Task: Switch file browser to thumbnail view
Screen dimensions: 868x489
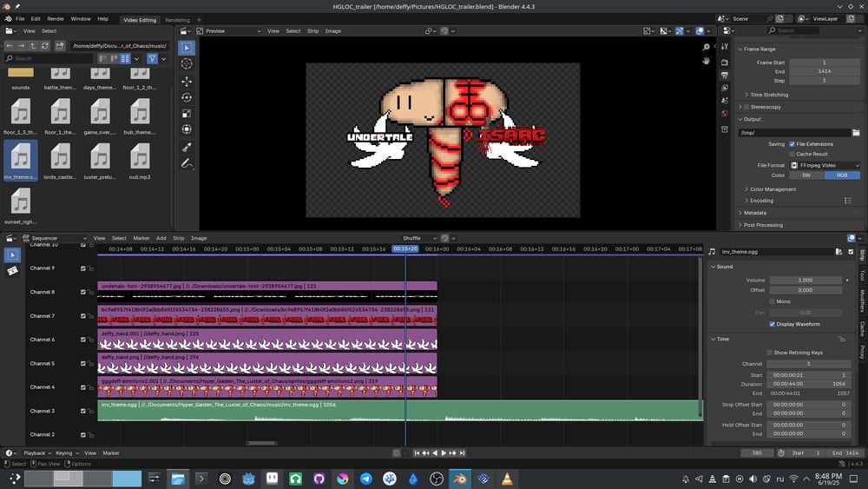Action: tap(125, 58)
